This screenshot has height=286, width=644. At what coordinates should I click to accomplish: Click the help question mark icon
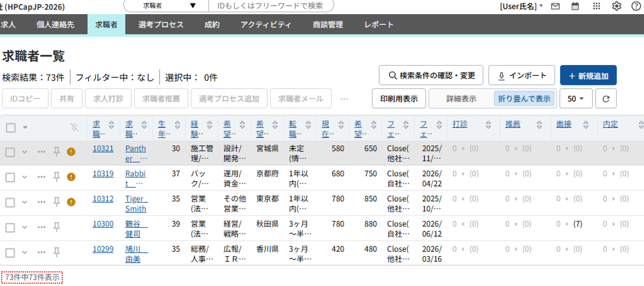coord(636,6)
